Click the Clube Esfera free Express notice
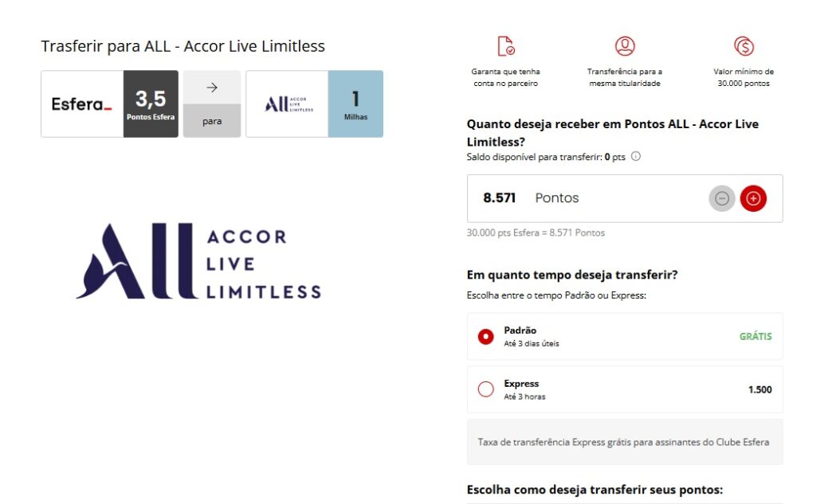816x504 pixels. tap(624, 442)
